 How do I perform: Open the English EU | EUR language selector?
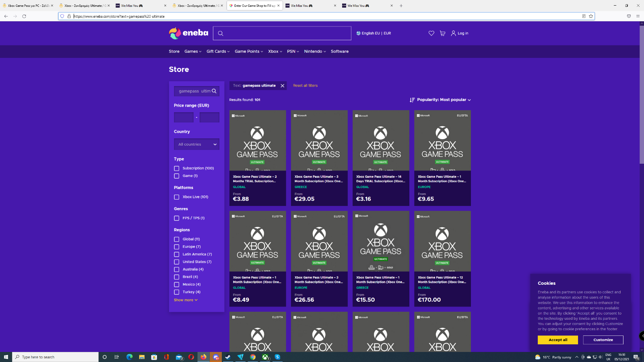pyautogui.click(x=374, y=33)
